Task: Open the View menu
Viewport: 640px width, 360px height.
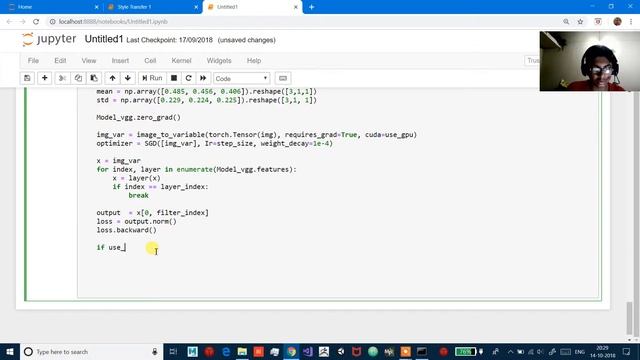Action: [x=89, y=60]
